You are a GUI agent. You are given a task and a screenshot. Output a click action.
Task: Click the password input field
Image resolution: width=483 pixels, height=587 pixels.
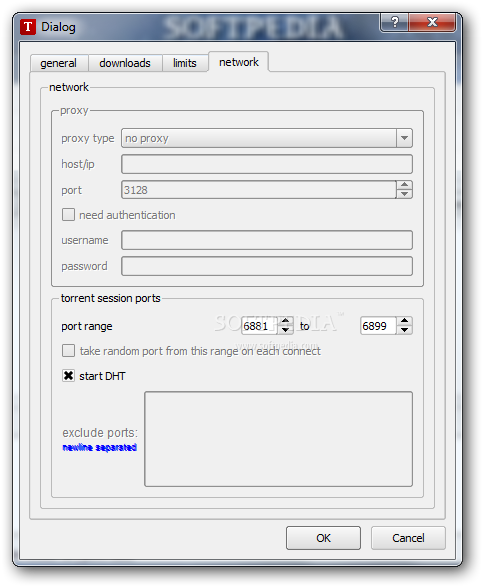pos(267,266)
